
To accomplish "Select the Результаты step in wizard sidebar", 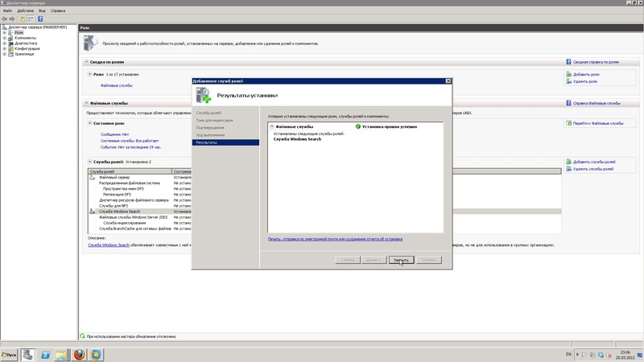I will click(225, 142).
